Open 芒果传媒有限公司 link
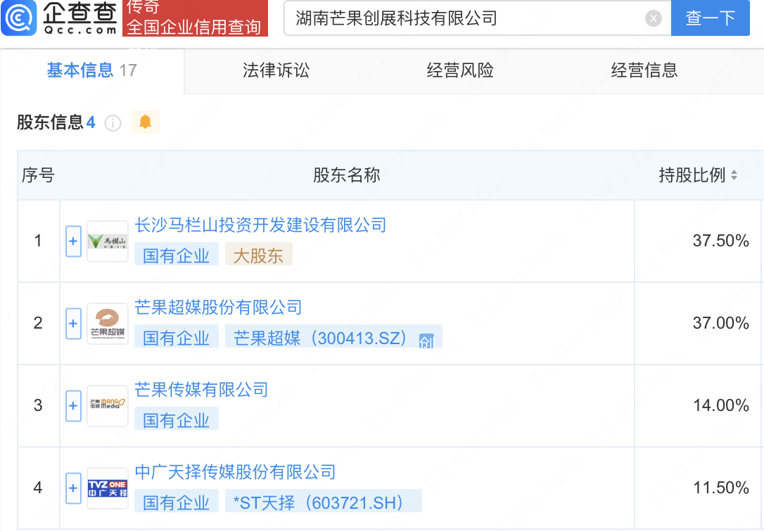This screenshot has width=764, height=532. pos(201,390)
